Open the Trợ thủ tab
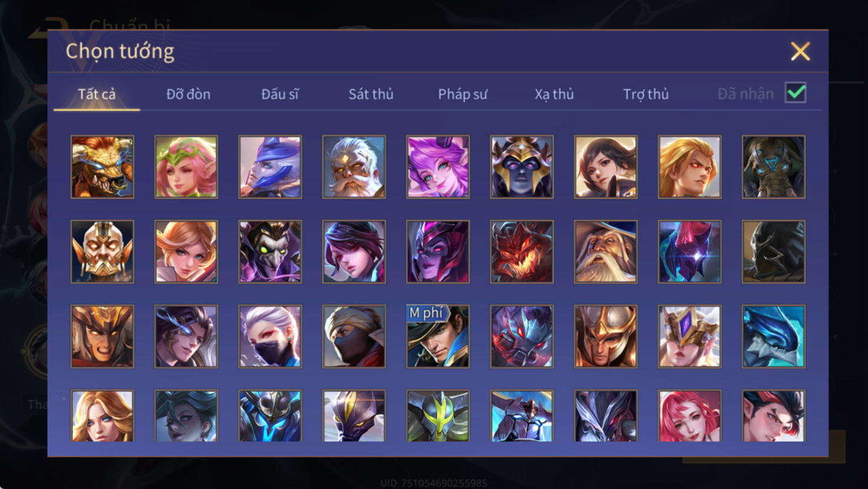 coord(646,94)
